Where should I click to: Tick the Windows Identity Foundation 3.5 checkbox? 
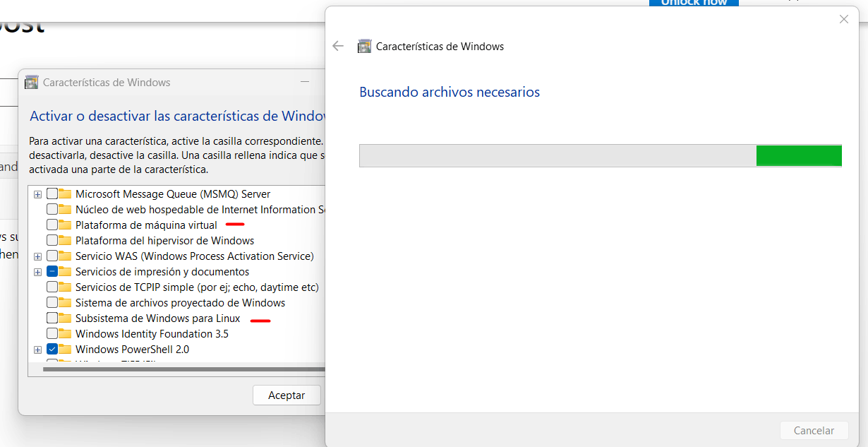tap(52, 334)
